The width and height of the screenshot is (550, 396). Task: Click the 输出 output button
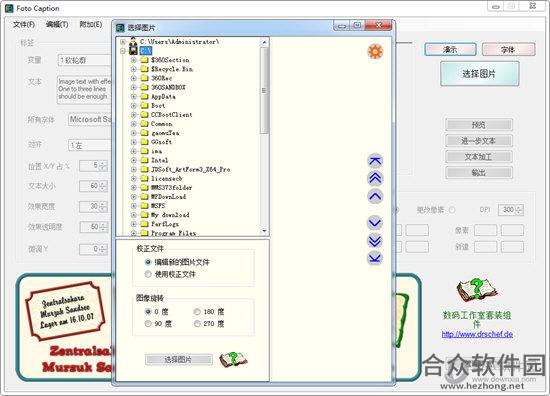tap(478, 173)
